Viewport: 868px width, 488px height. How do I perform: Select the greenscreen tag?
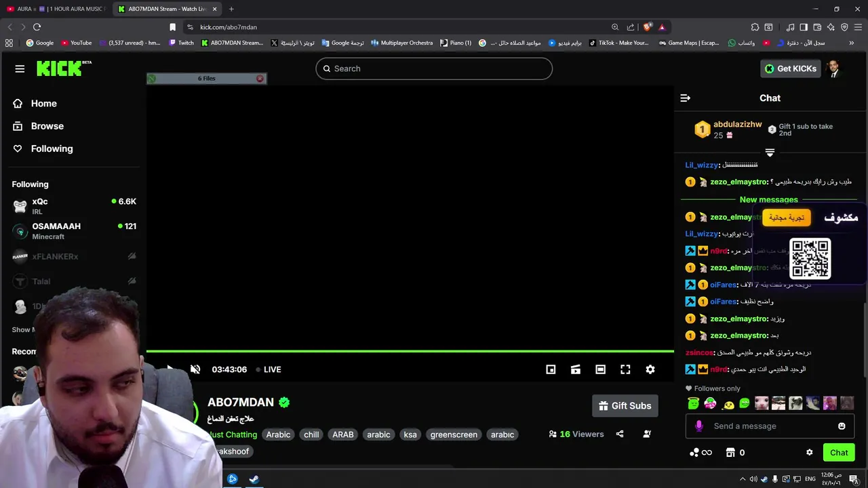[454, 434]
